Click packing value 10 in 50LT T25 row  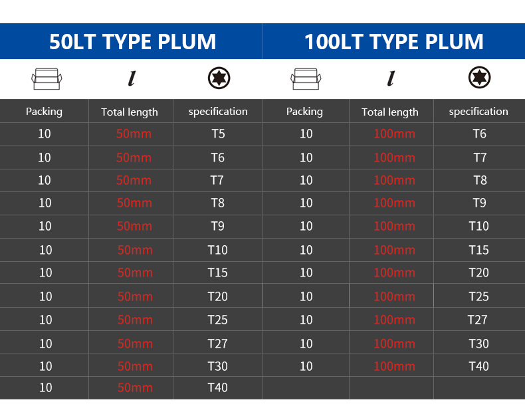[x=46, y=320]
